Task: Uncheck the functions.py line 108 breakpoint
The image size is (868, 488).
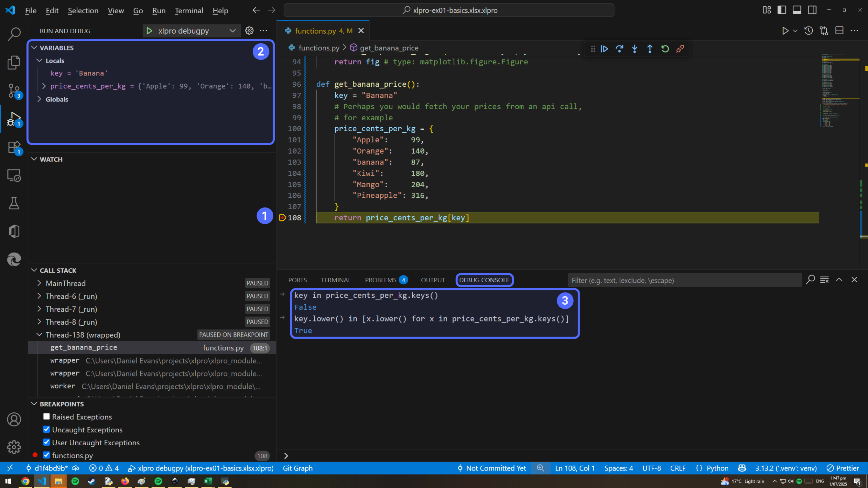Action: click(47, 455)
